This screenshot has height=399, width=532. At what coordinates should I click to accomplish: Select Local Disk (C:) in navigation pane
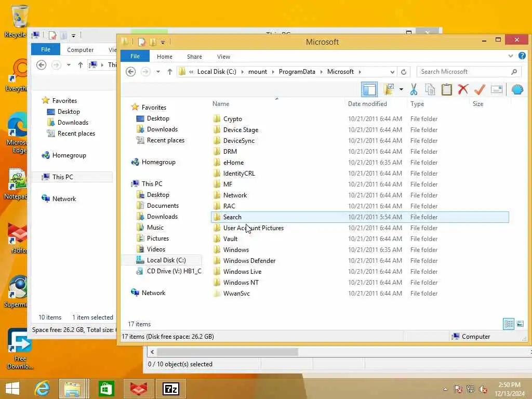(x=161, y=260)
